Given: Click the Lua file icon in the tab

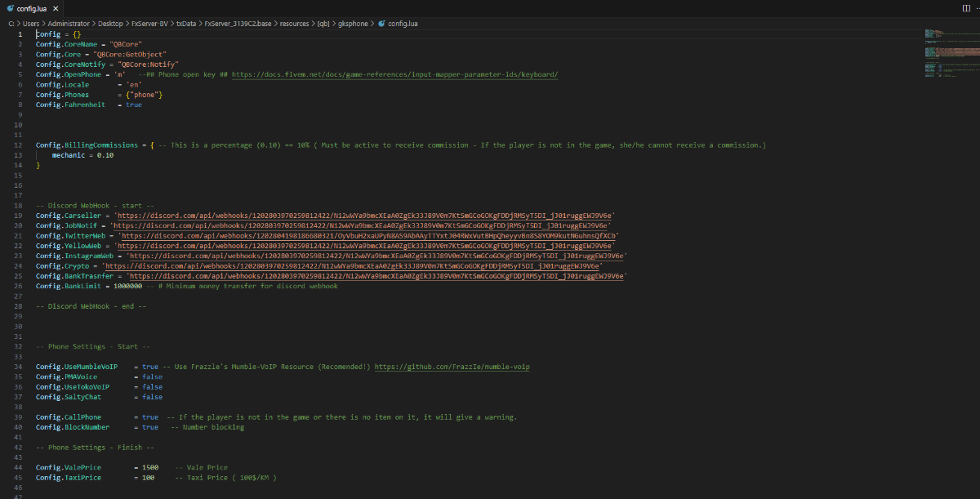Looking at the screenshot, I should 10,8.
